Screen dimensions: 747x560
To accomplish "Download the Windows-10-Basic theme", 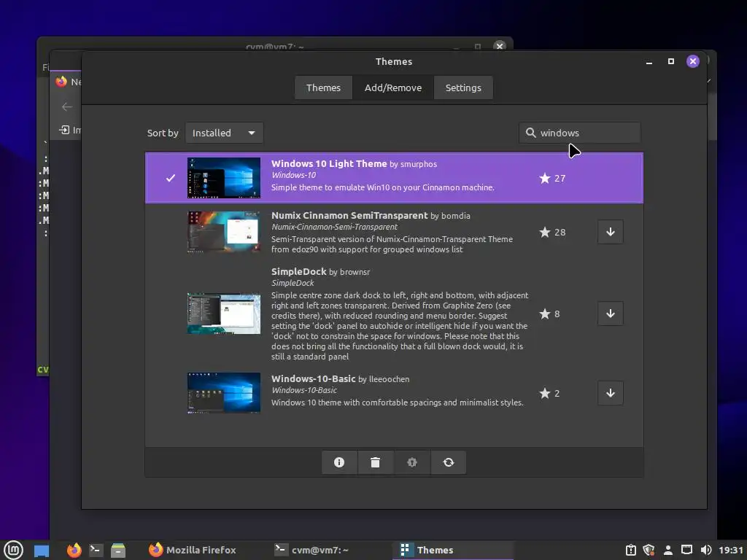I will tap(611, 393).
